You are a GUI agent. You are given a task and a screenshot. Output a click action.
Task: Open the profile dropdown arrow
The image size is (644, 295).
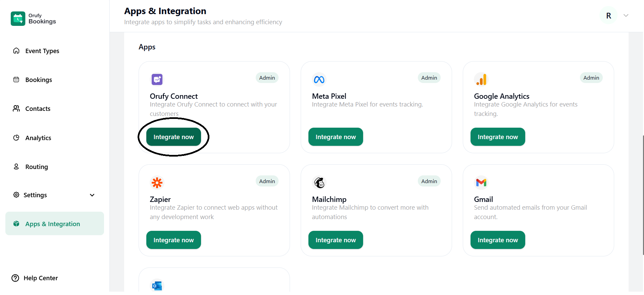click(x=626, y=15)
